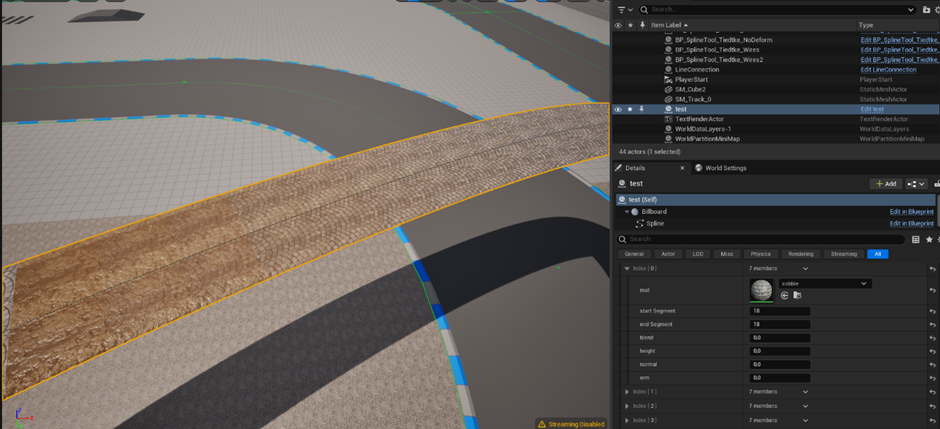Reset the start Segment value to default
The height and width of the screenshot is (429, 940).
(932, 311)
